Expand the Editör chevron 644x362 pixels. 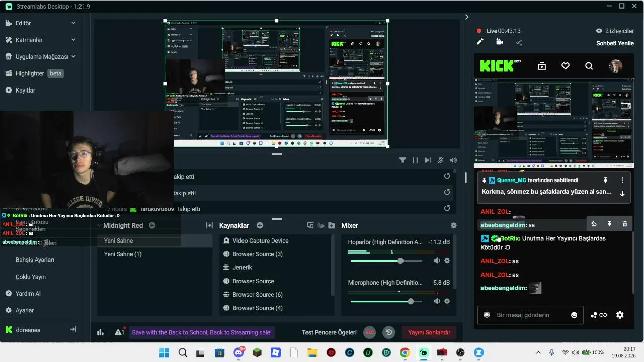(x=73, y=23)
